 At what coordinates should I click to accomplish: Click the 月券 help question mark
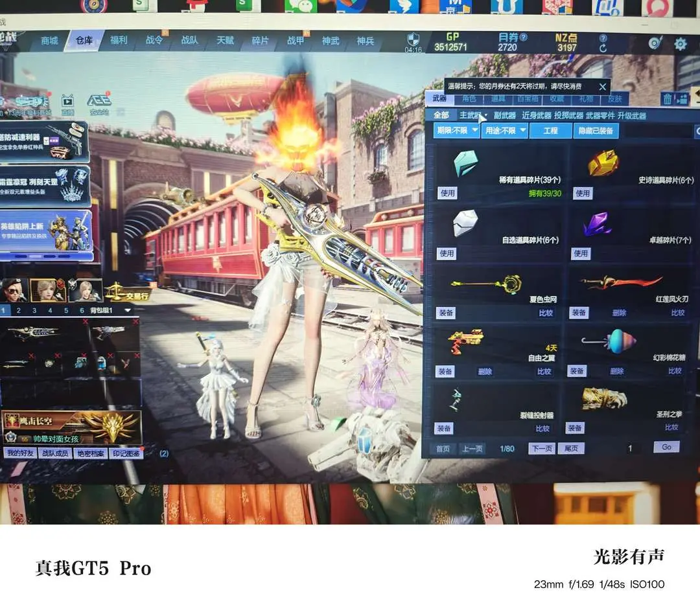point(524,37)
